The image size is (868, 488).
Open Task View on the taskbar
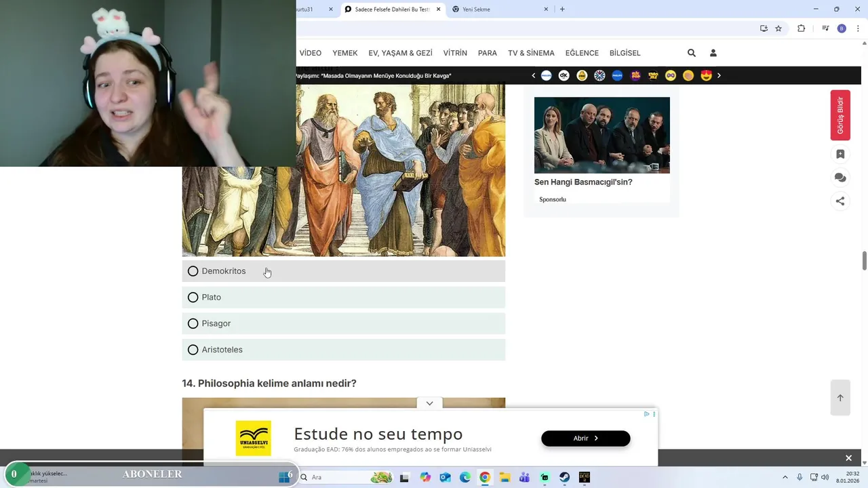(x=405, y=477)
